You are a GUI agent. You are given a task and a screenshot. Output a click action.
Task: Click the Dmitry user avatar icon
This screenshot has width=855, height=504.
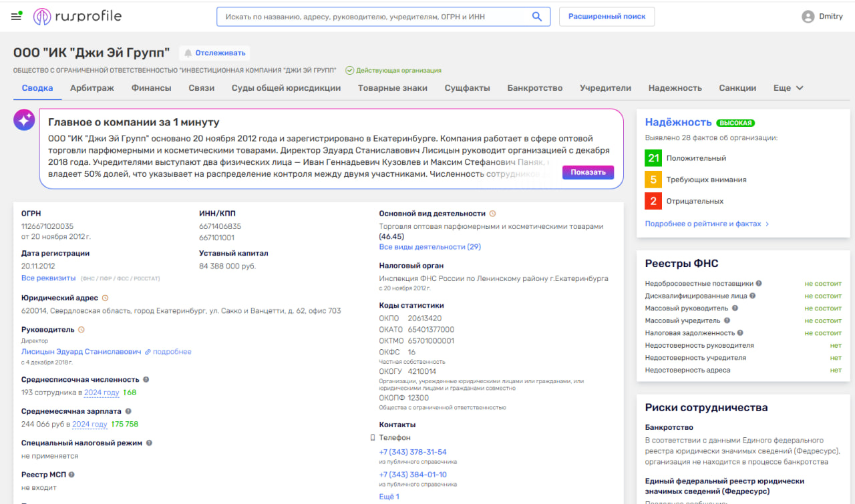tap(808, 17)
